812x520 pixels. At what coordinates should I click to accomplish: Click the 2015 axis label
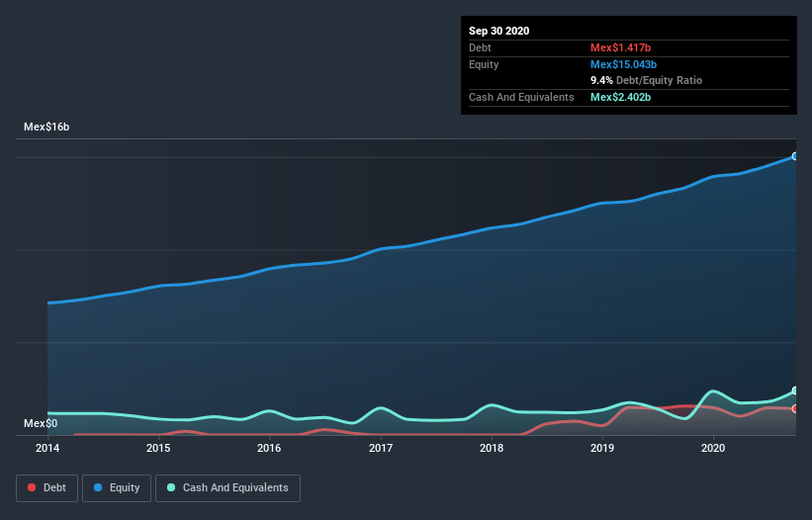pyautogui.click(x=158, y=448)
